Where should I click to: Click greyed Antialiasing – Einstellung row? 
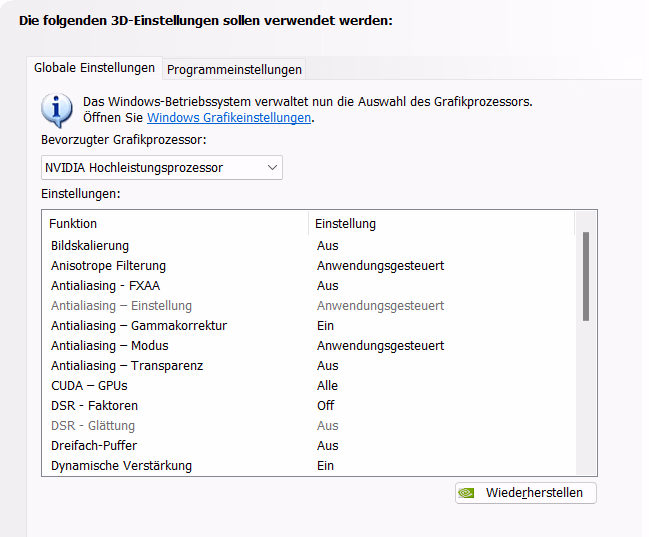(x=309, y=306)
